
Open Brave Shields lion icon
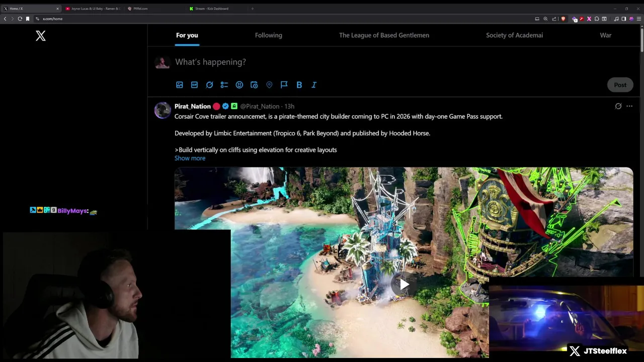coord(563,19)
